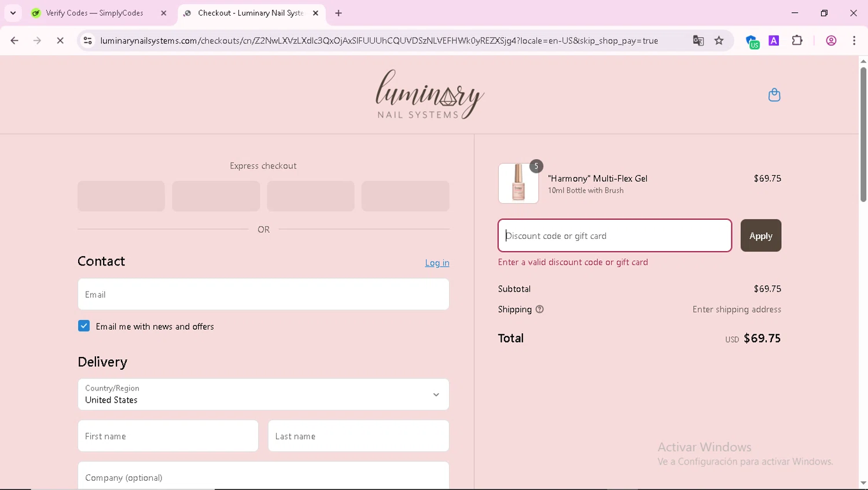Screen dimensions: 868x490
Task: Bookmark this page with the star icon
Action: 719,40
